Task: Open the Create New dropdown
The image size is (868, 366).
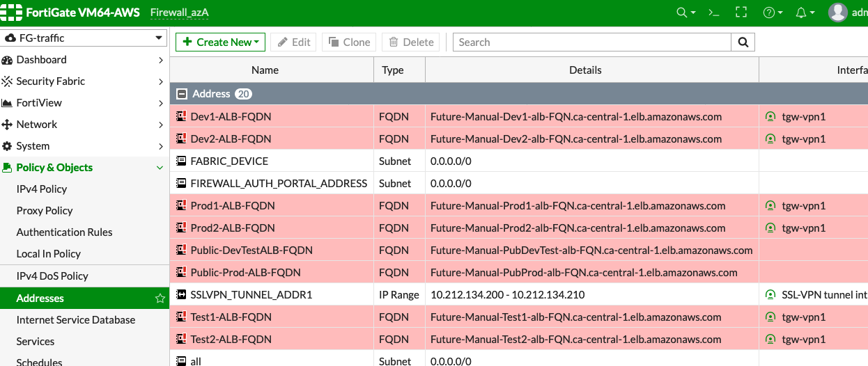Action: (x=220, y=42)
